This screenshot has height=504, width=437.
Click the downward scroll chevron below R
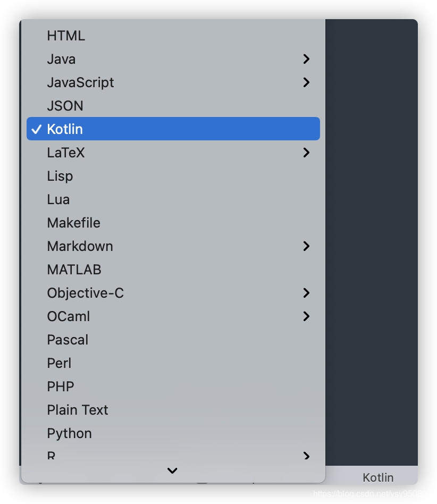tap(172, 471)
